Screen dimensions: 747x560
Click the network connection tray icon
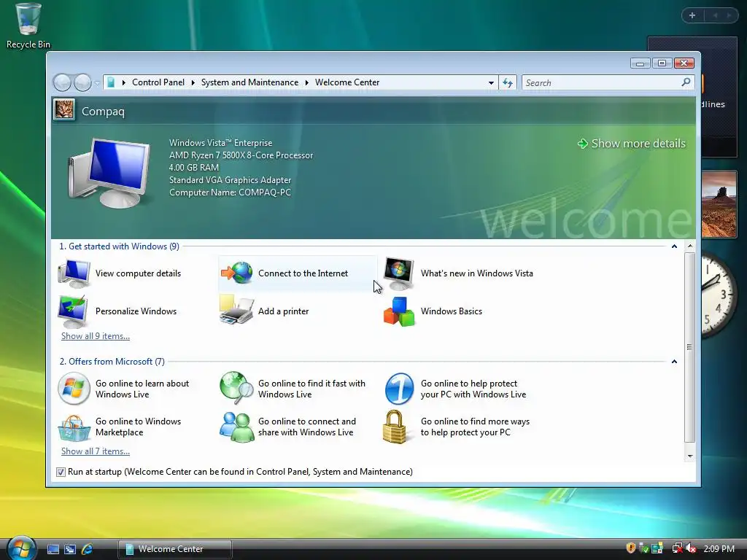coord(677,548)
